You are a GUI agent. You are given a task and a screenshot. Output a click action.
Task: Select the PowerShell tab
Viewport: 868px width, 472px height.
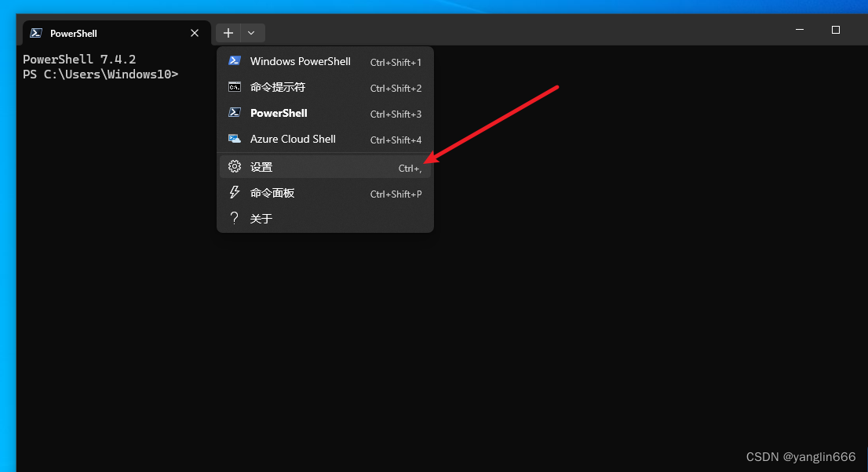[x=117, y=33]
